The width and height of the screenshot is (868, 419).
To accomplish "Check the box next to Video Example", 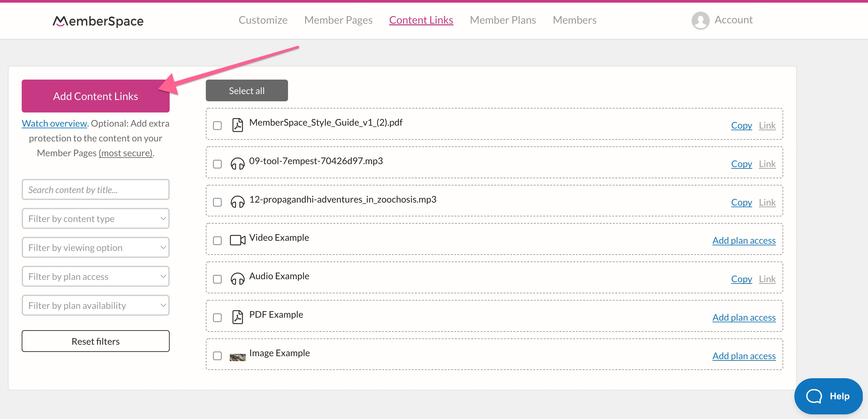I will coord(217,240).
